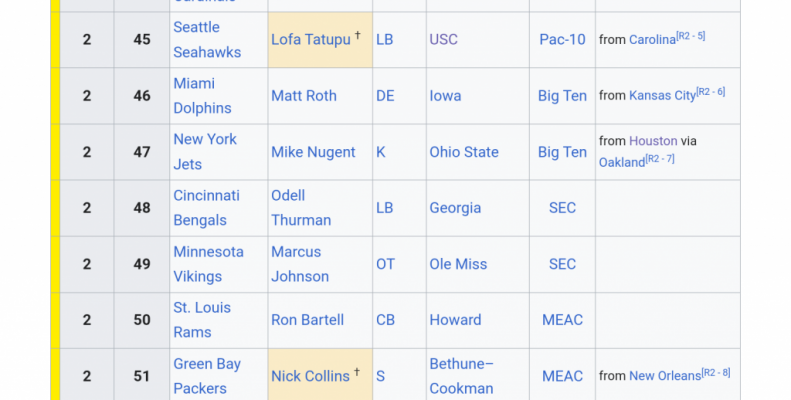Follow the Oakland link in notes
The width and height of the screenshot is (791, 400).
622,162
